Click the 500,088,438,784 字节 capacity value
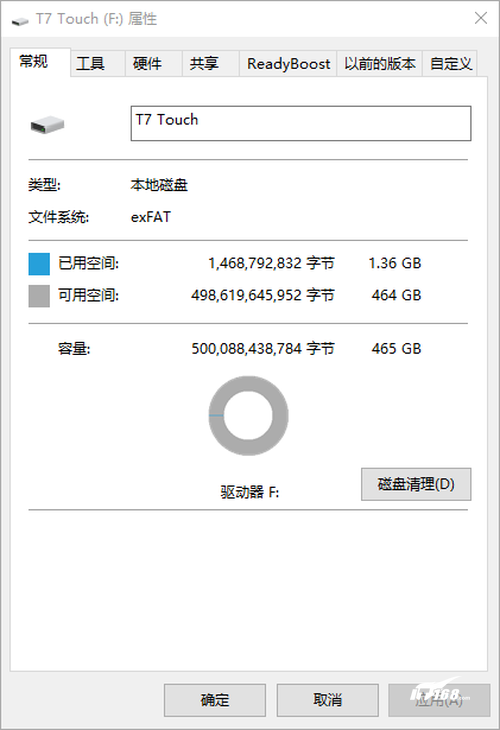 (x=263, y=349)
